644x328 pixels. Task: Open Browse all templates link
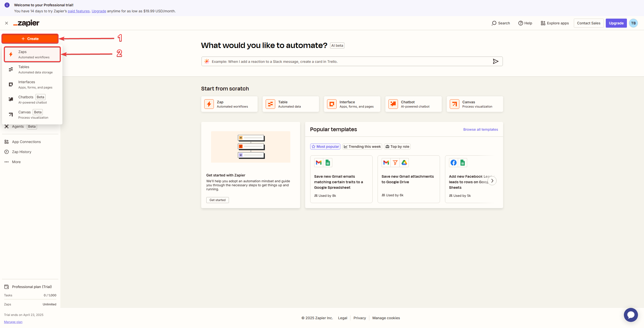pos(480,129)
